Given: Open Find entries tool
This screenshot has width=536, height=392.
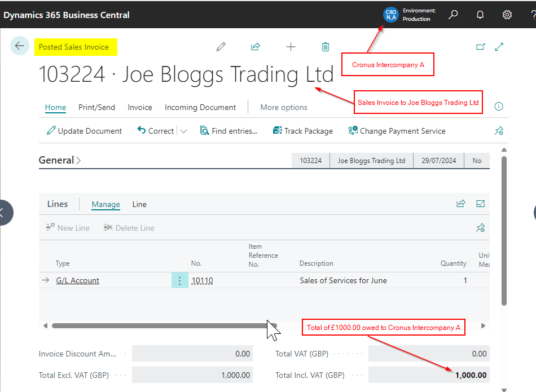Looking at the screenshot, I should click(x=229, y=131).
